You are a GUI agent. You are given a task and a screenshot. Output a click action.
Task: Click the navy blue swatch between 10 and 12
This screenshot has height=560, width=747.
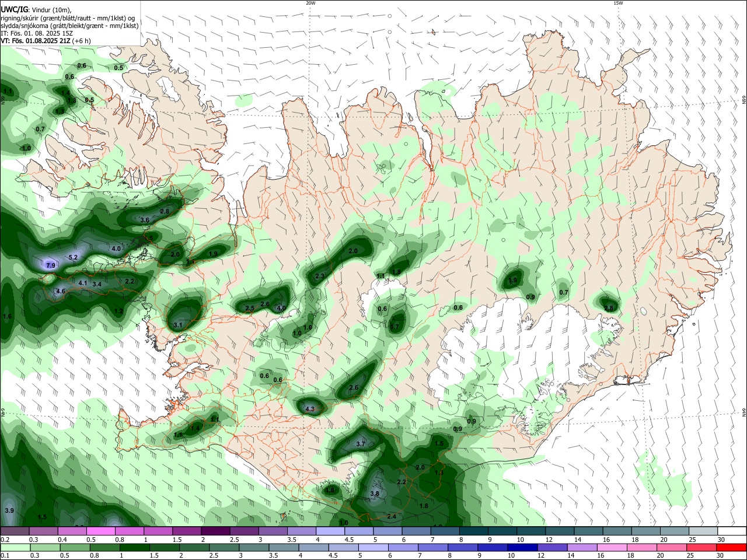click(x=521, y=547)
